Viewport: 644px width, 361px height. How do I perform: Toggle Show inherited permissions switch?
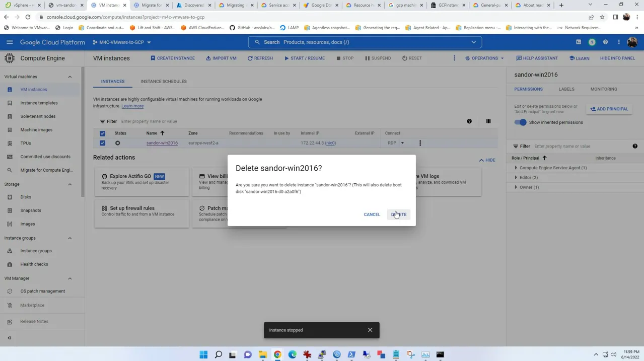[520, 122]
